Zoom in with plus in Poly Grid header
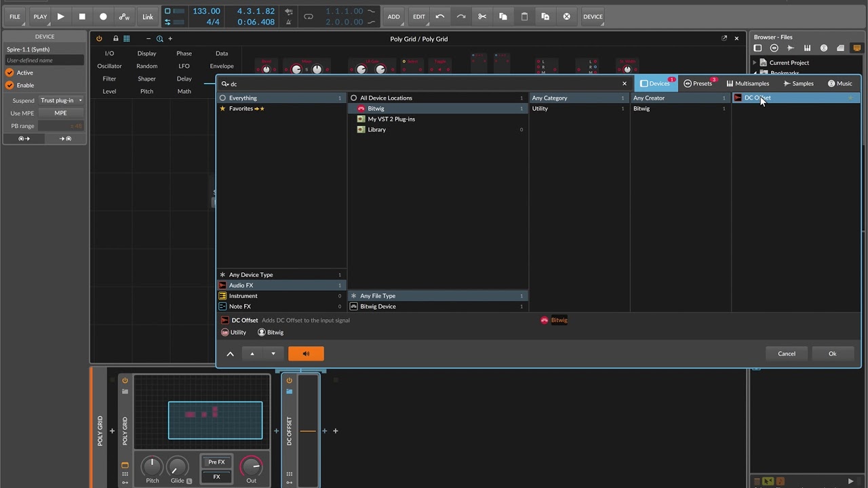 (x=170, y=39)
